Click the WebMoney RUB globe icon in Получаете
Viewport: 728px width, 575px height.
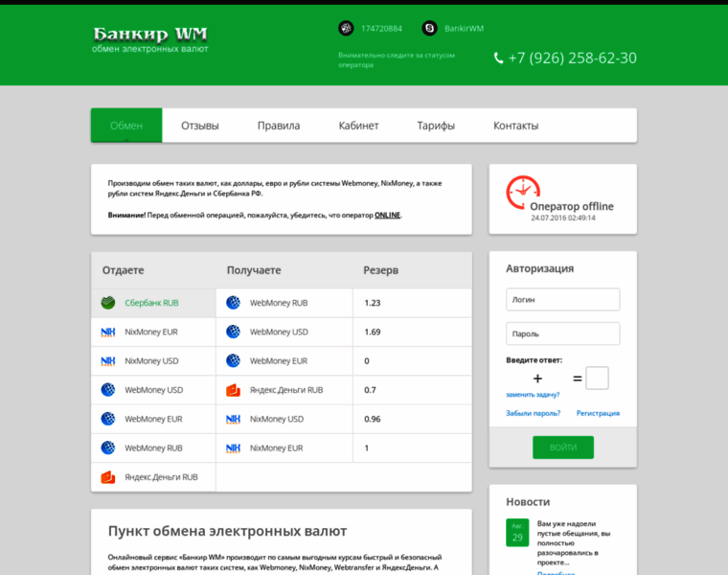233,303
